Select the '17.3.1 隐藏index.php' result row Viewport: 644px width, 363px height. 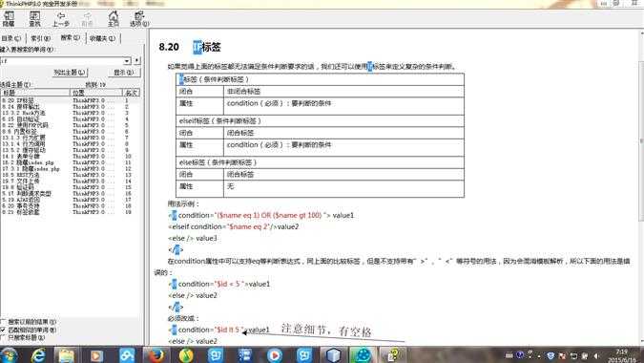pos(71,168)
